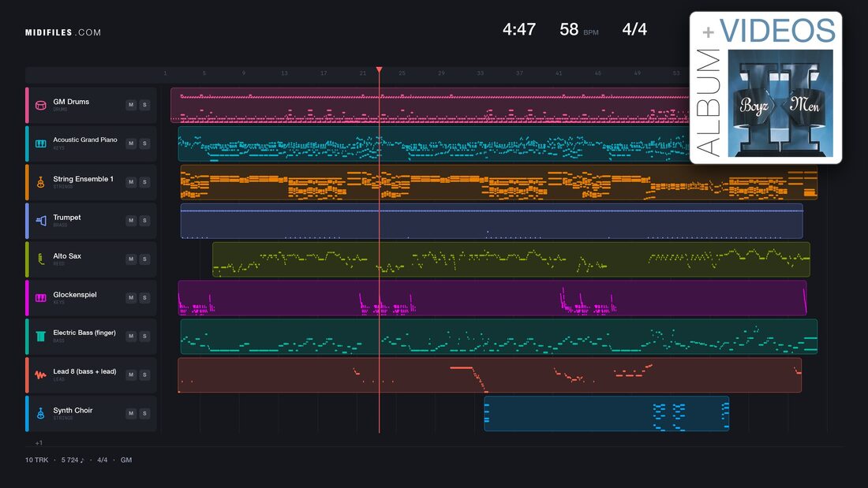The image size is (868, 488).
Task: Select the GM Drums track name
Action: tap(71, 102)
